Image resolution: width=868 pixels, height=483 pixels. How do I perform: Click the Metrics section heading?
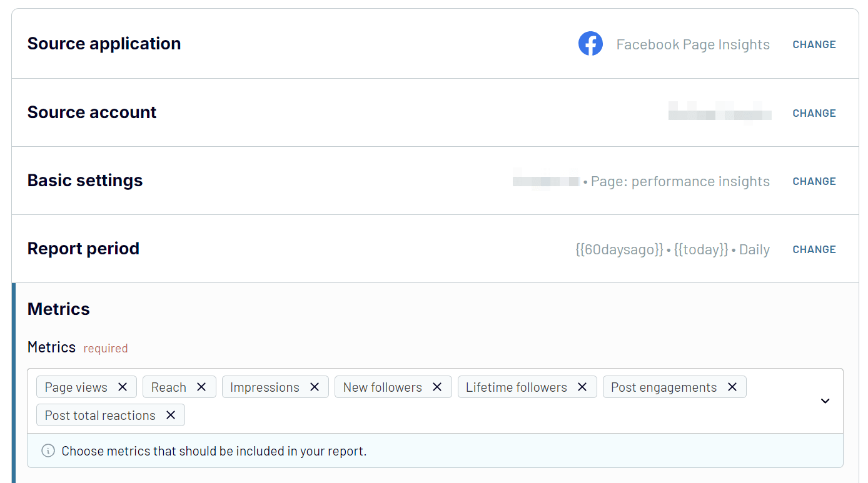coord(59,309)
